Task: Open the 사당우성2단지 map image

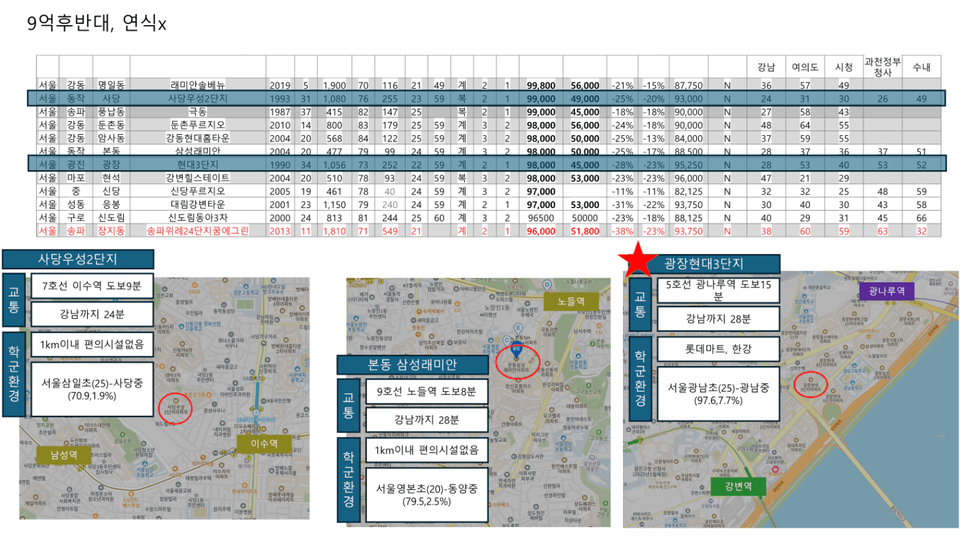Action: coord(164,398)
